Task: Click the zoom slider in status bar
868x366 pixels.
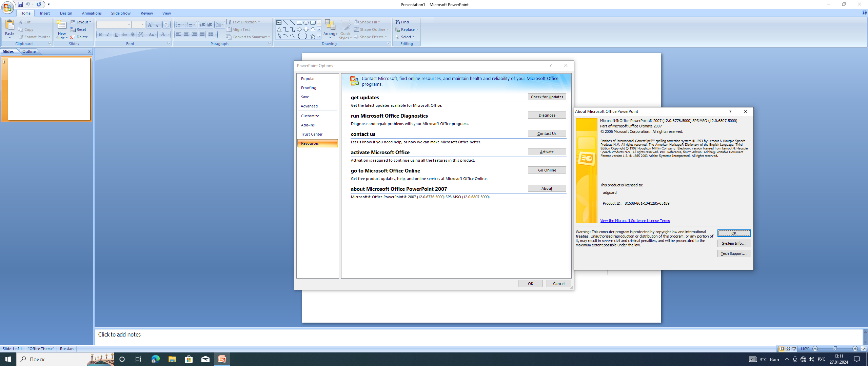Action: [835, 349]
